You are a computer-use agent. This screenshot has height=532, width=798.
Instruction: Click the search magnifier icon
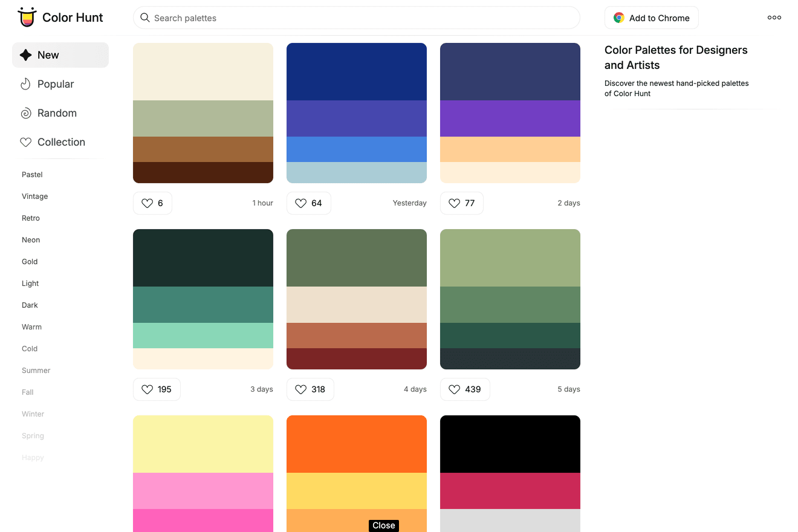pyautogui.click(x=145, y=18)
